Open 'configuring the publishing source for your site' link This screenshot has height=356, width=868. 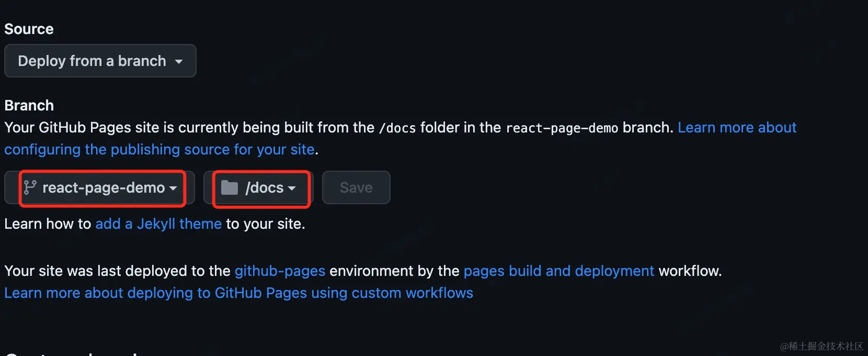[x=159, y=149]
